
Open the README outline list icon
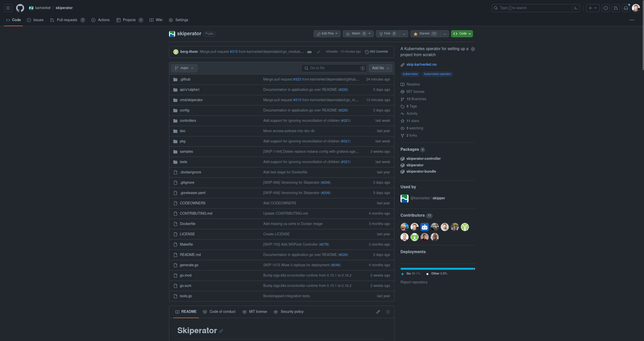(x=388, y=312)
